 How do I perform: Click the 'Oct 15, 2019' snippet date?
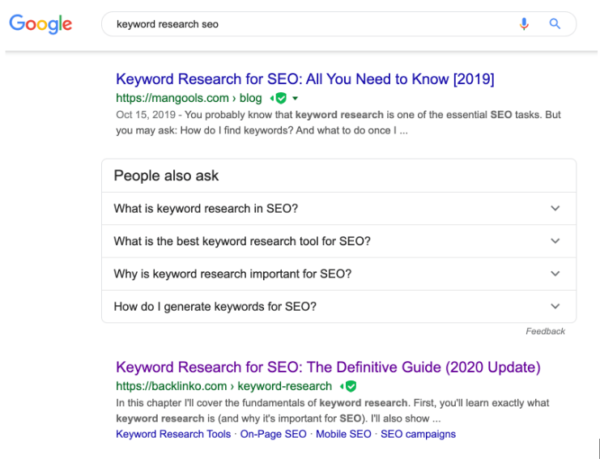click(146, 115)
